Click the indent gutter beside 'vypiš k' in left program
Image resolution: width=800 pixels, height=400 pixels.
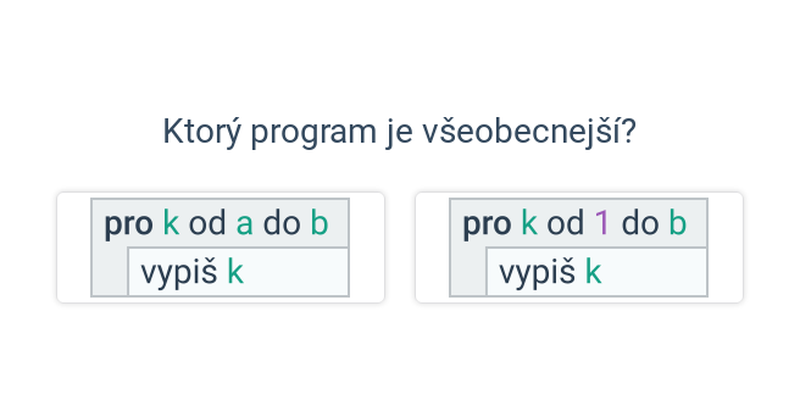click(110, 271)
